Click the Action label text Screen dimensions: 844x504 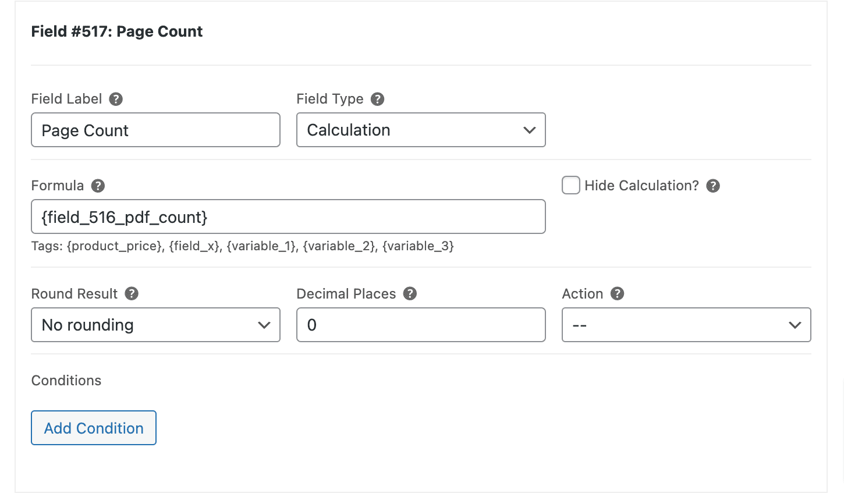(x=583, y=294)
